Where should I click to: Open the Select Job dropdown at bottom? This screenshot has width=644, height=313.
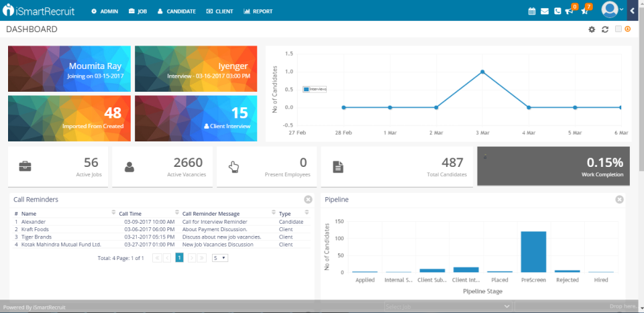tap(448, 306)
